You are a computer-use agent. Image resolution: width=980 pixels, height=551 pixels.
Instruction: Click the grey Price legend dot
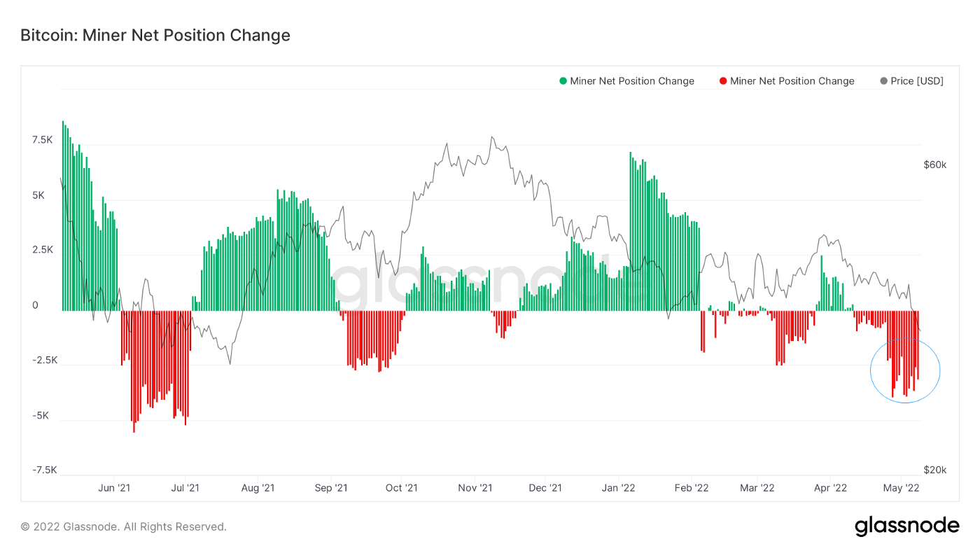(x=883, y=81)
